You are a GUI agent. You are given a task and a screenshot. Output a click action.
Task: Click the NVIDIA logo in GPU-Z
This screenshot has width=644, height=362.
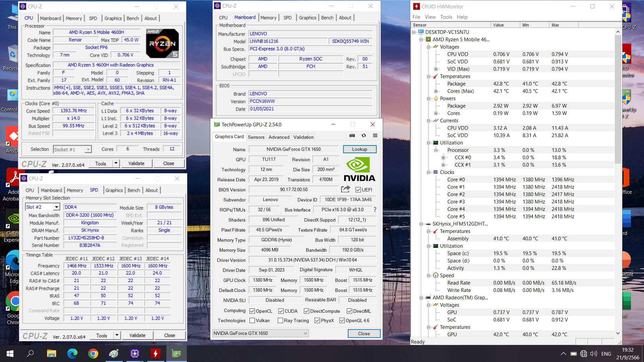[x=359, y=170]
